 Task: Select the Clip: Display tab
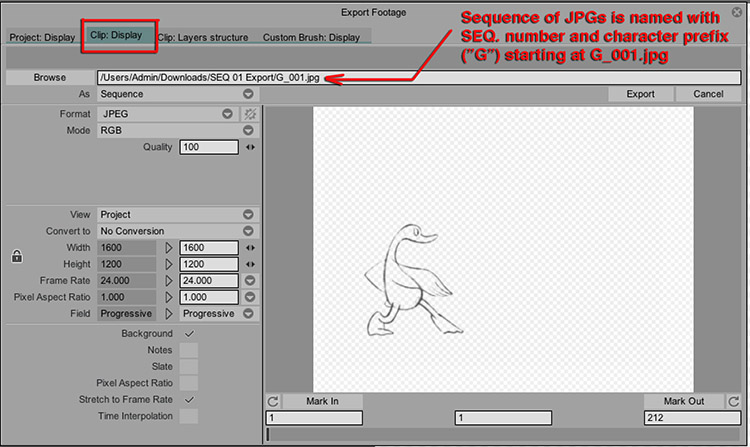tap(117, 35)
